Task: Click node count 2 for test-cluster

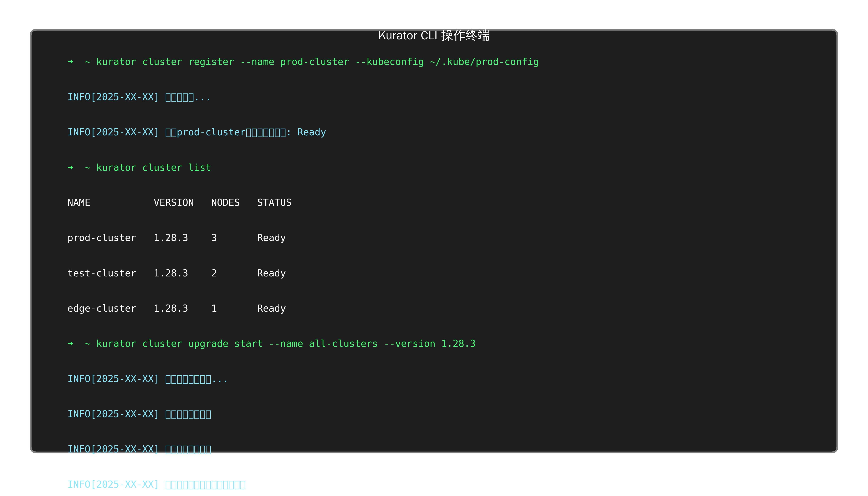Action: coord(214,273)
